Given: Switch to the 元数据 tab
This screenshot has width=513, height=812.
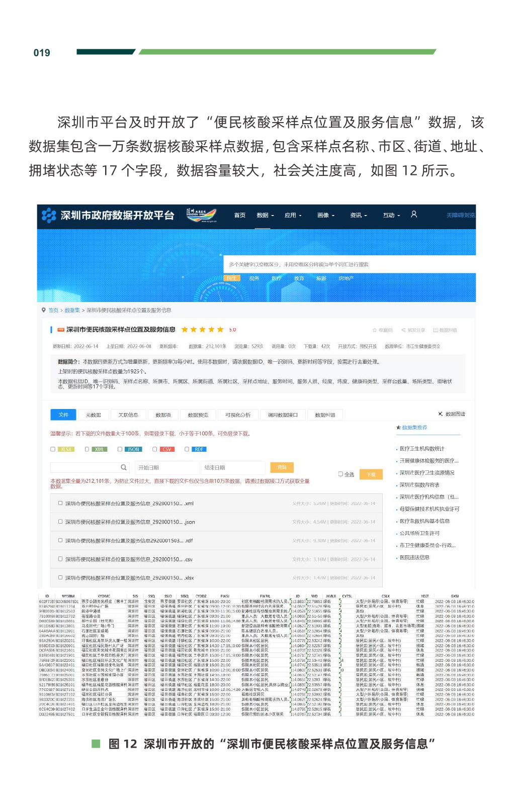Looking at the screenshot, I should [94, 415].
